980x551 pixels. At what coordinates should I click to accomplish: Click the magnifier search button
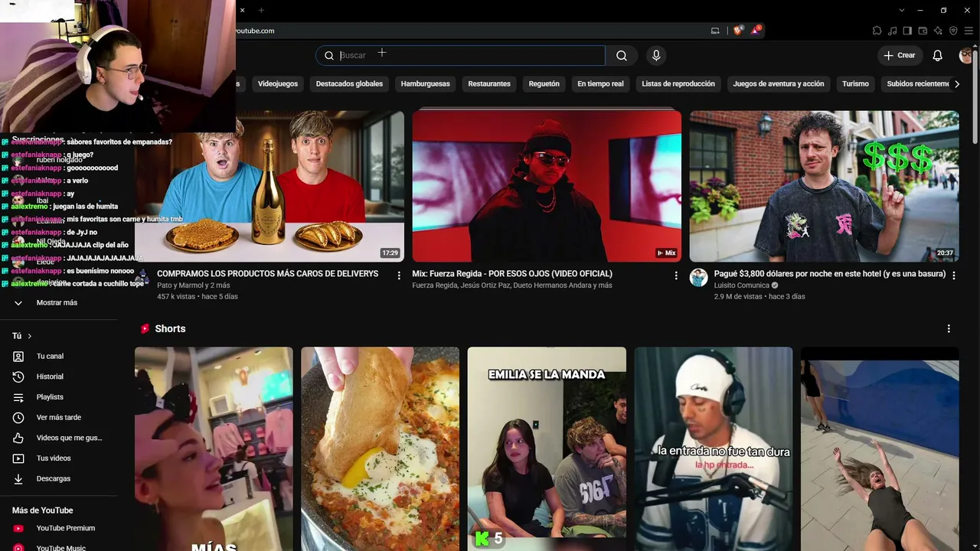coord(622,55)
